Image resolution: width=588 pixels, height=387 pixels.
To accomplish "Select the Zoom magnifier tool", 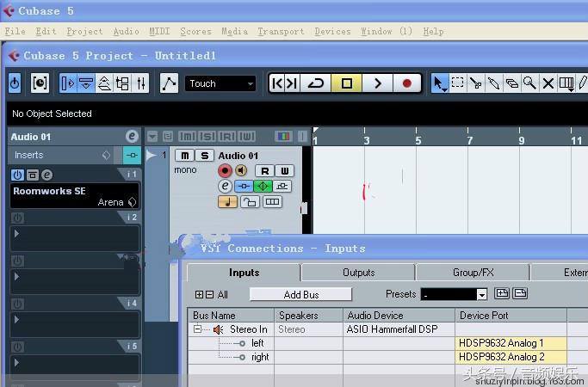I will click(x=529, y=83).
